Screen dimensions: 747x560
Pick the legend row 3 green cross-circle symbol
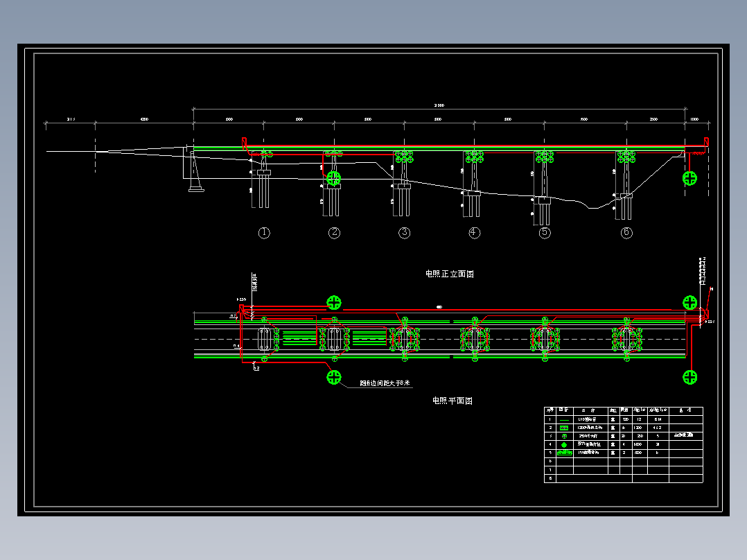[564, 436]
